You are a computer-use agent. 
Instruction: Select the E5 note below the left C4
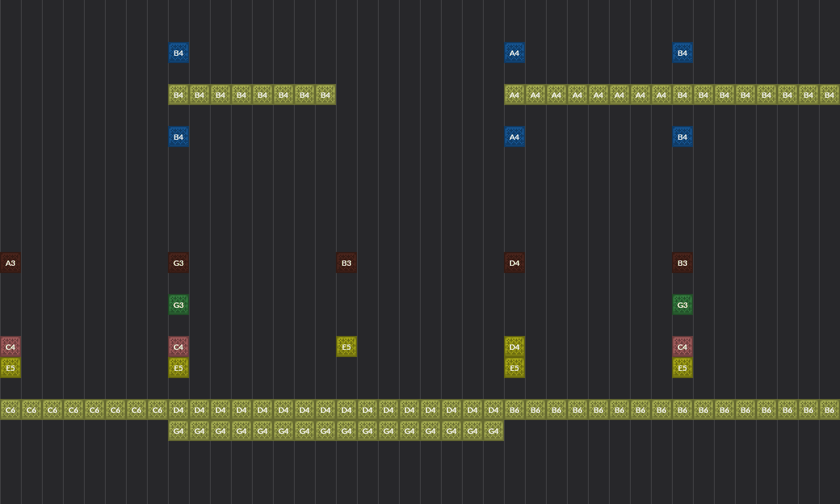point(10,367)
